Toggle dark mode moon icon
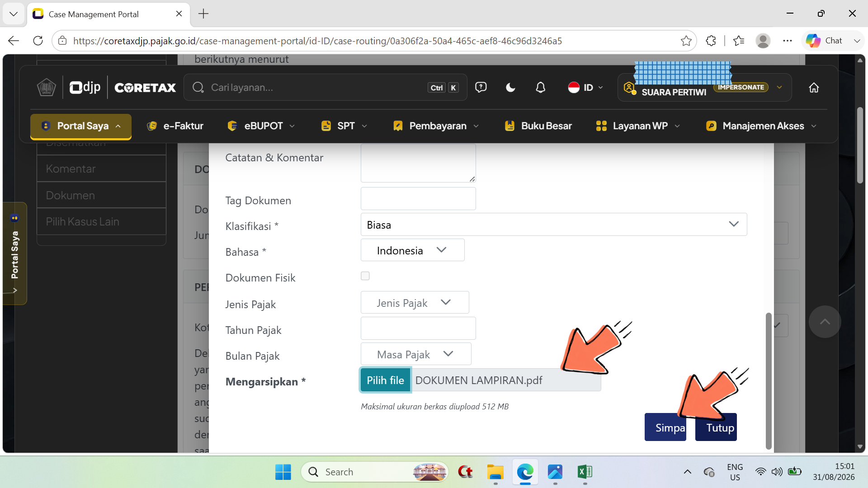The image size is (868, 488). click(x=510, y=88)
